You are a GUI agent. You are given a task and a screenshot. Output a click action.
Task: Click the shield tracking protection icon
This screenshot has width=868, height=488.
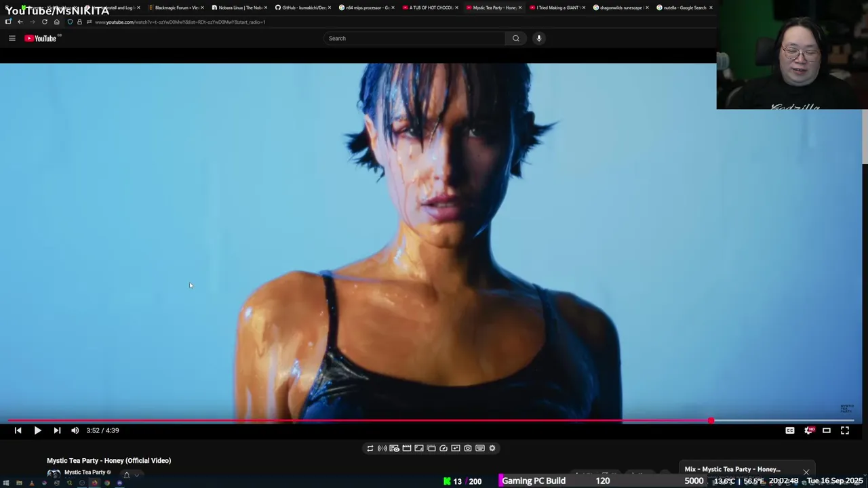coord(70,22)
